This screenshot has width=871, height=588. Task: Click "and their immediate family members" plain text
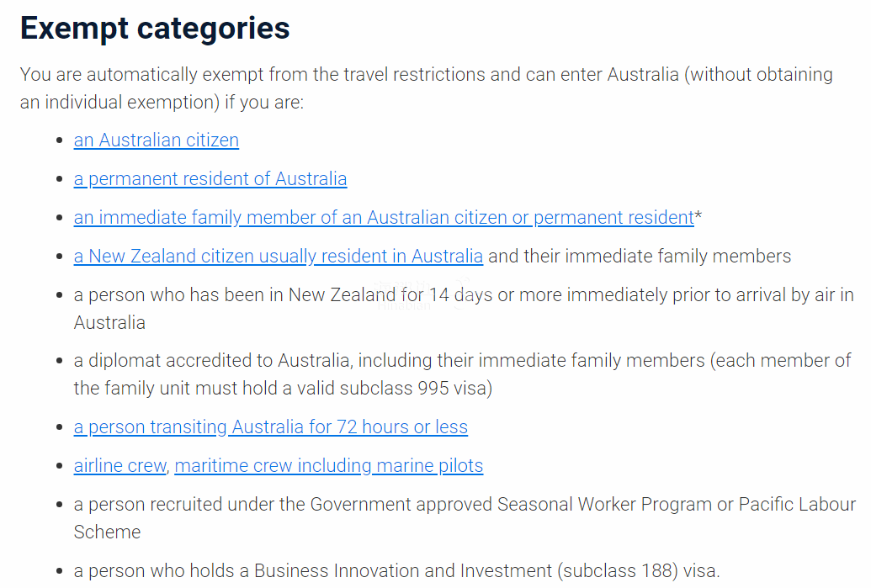point(640,256)
